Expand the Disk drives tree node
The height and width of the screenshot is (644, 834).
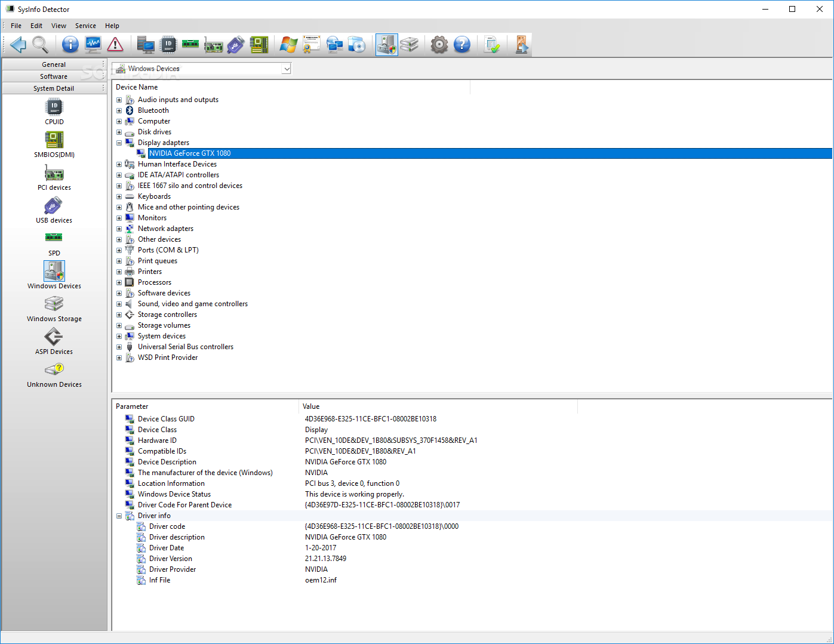coord(119,132)
